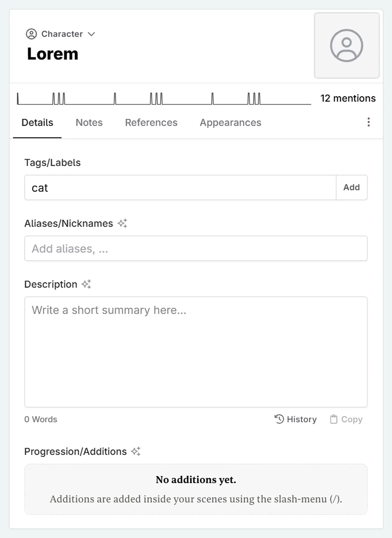Image resolution: width=392 pixels, height=538 pixels.
Task: Click the tag input containing cat
Action: (x=152, y=187)
